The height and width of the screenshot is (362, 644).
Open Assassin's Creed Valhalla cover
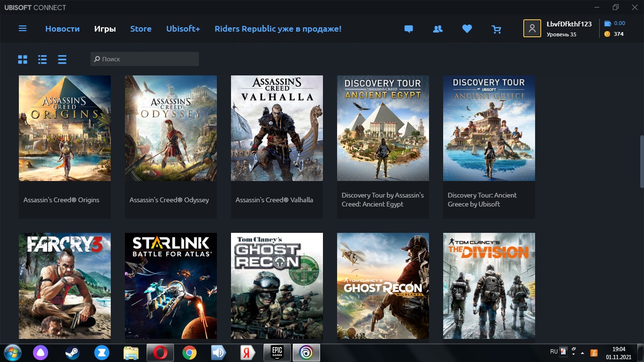click(277, 128)
